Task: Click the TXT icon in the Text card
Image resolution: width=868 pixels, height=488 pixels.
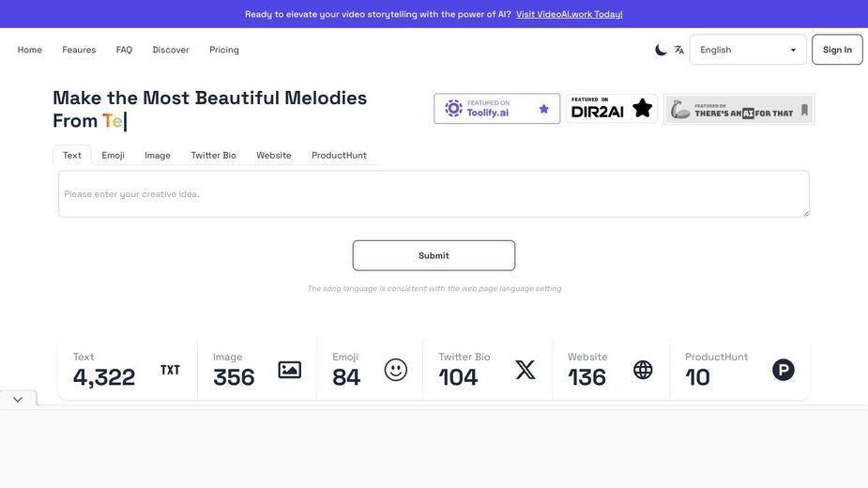Action: point(170,370)
